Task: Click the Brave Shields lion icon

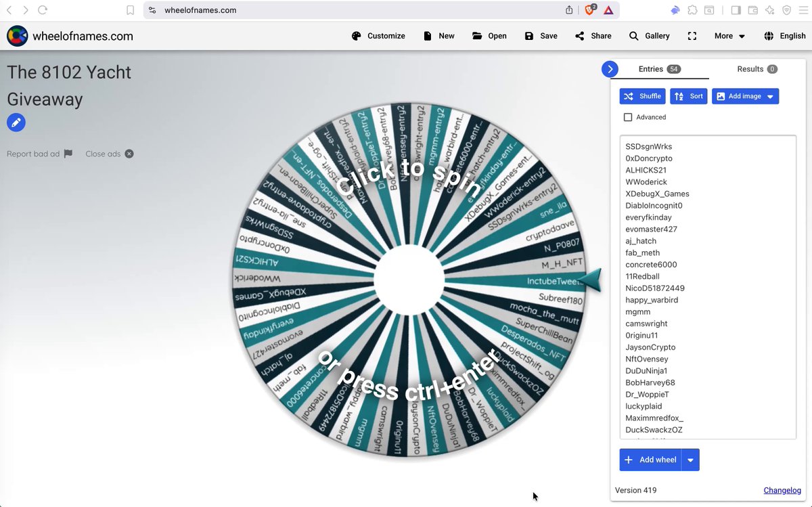Action: pyautogui.click(x=589, y=10)
